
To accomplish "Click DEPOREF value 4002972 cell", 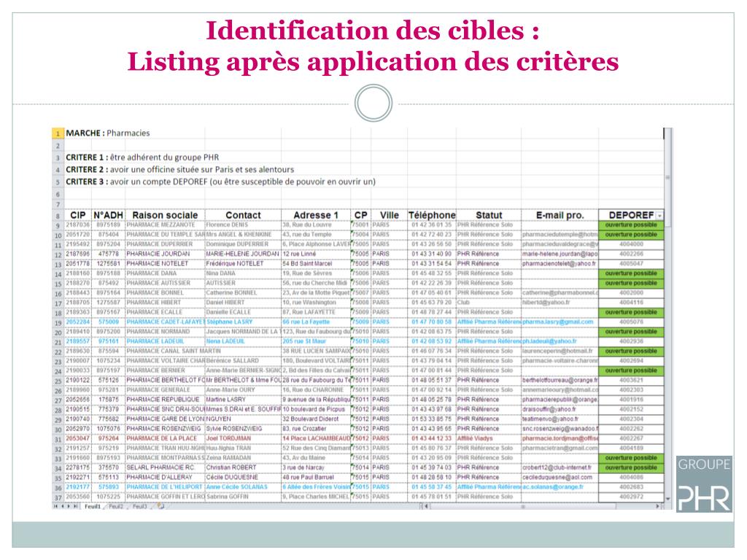I will (631, 497).
